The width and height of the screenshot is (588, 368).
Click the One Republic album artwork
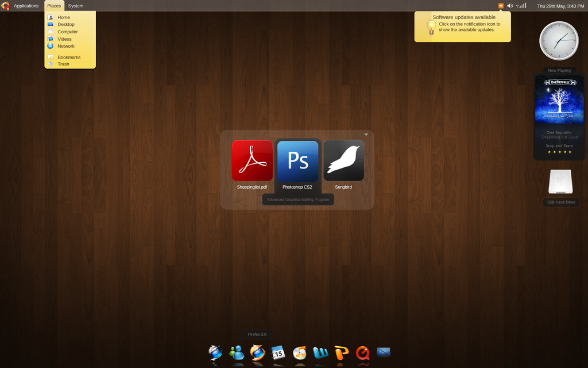pyautogui.click(x=559, y=100)
